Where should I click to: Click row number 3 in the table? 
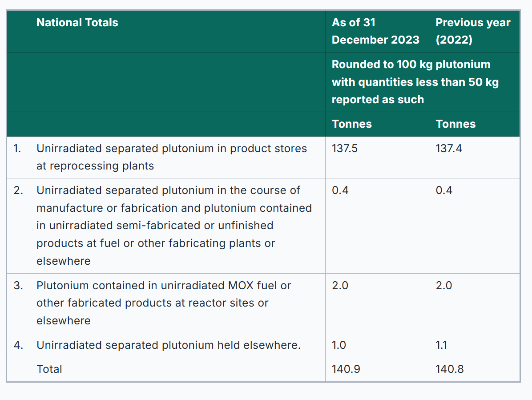18,286
